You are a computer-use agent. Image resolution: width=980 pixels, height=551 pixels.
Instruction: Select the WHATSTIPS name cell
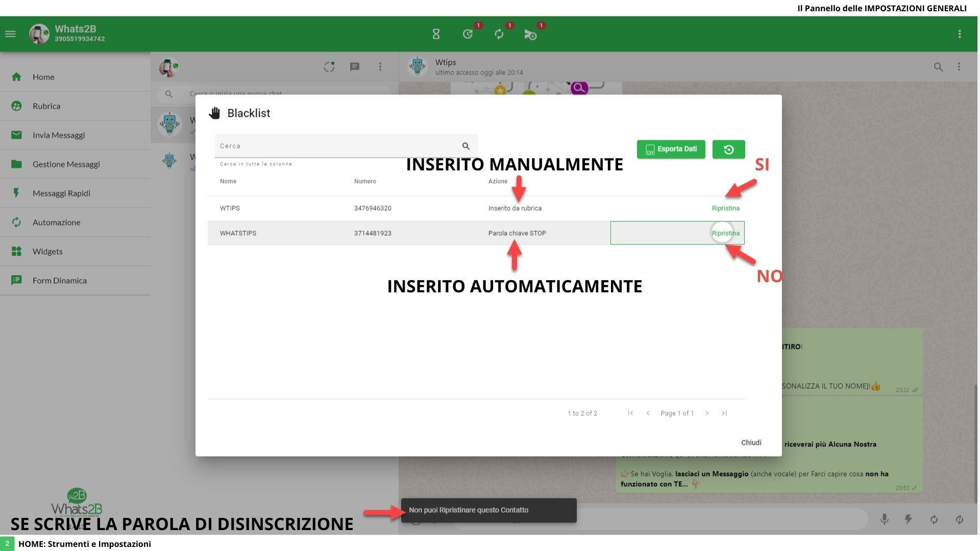(238, 233)
